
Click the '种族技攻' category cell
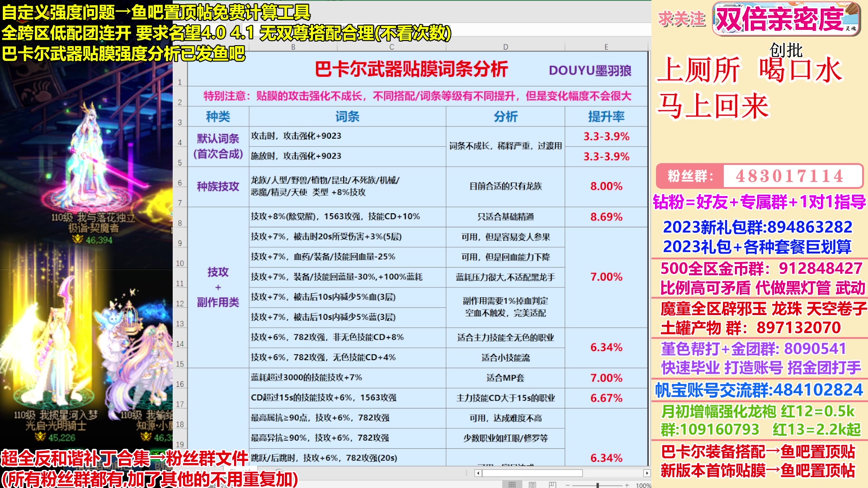pyautogui.click(x=218, y=187)
